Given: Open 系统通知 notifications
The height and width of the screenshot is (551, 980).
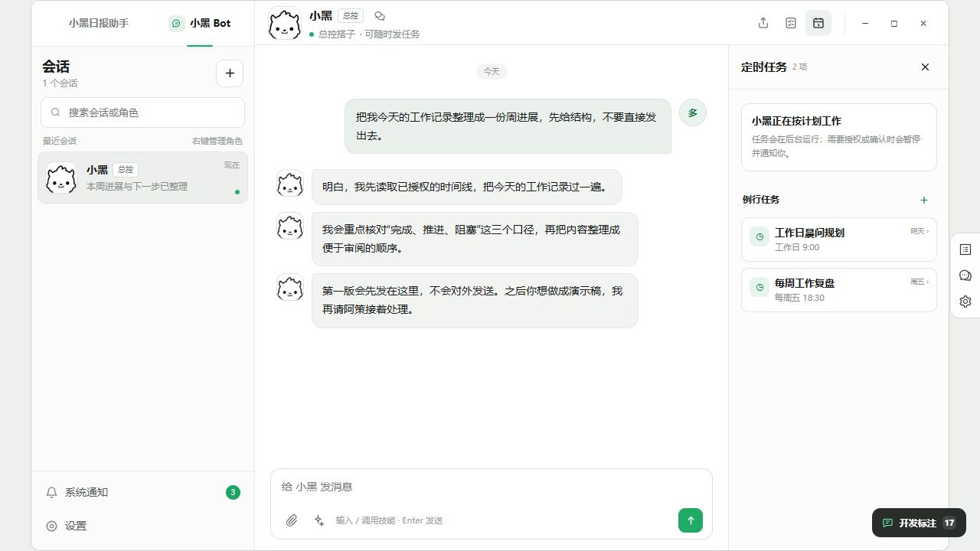Looking at the screenshot, I should [x=142, y=492].
